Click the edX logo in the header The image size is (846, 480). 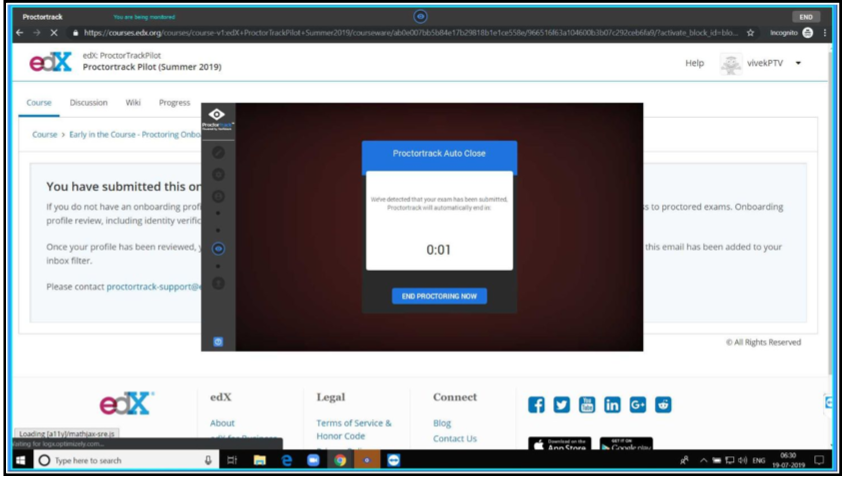50,63
